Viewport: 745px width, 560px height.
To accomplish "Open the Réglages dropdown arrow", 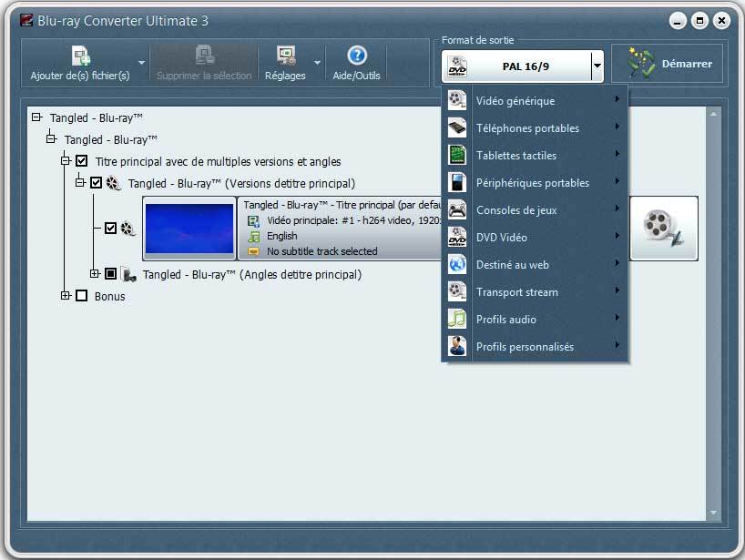I will [317, 63].
